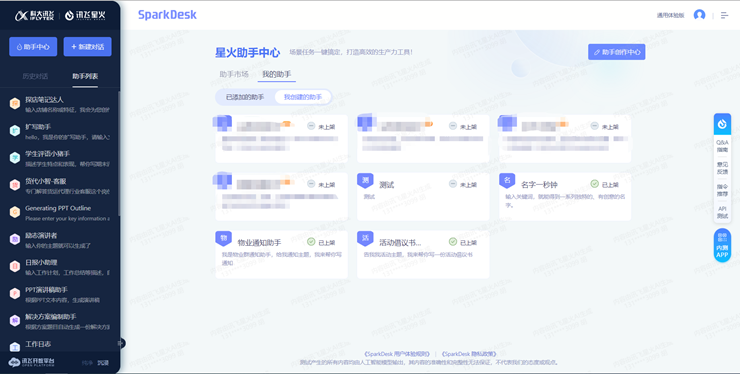Image resolution: width=740 pixels, height=374 pixels.
Task: Open the 测试 assistant card
Action: click(x=423, y=196)
